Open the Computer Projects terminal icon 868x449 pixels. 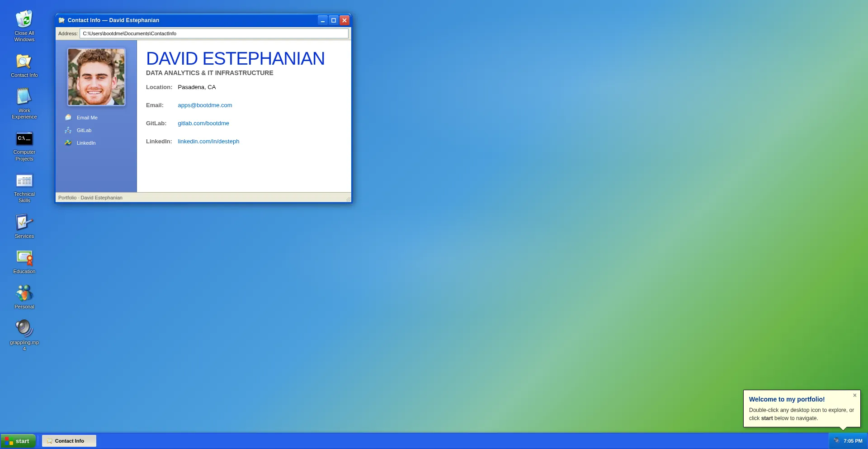point(24,146)
